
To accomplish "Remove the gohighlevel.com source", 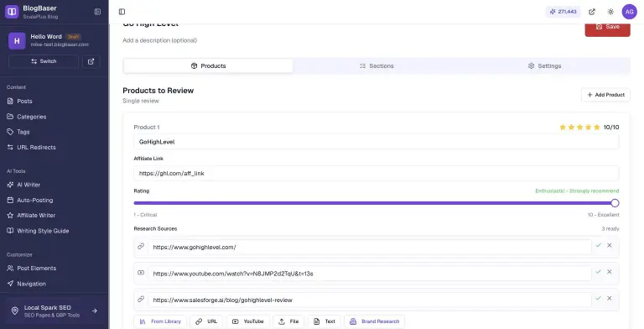I will (x=610, y=246).
